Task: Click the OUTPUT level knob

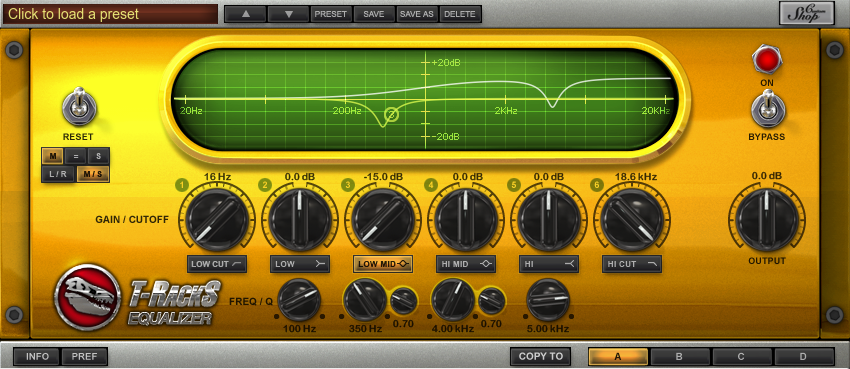Action: pos(768,219)
